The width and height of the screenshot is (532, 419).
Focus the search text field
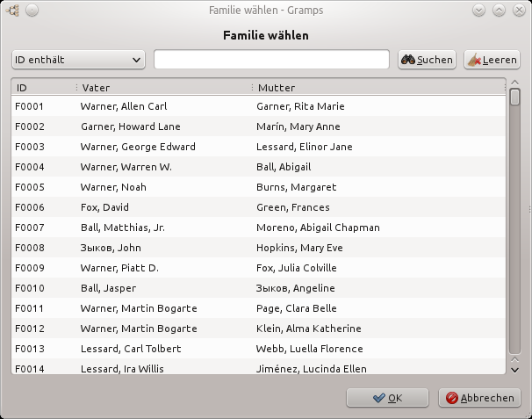click(271, 60)
